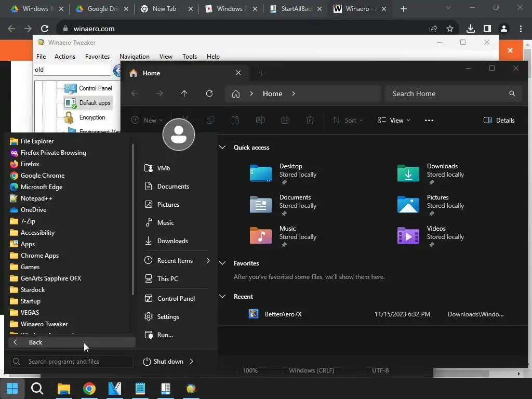The height and width of the screenshot is (399, 532).
Task: Click the chevron after Home in address bar
Action: 294,94
